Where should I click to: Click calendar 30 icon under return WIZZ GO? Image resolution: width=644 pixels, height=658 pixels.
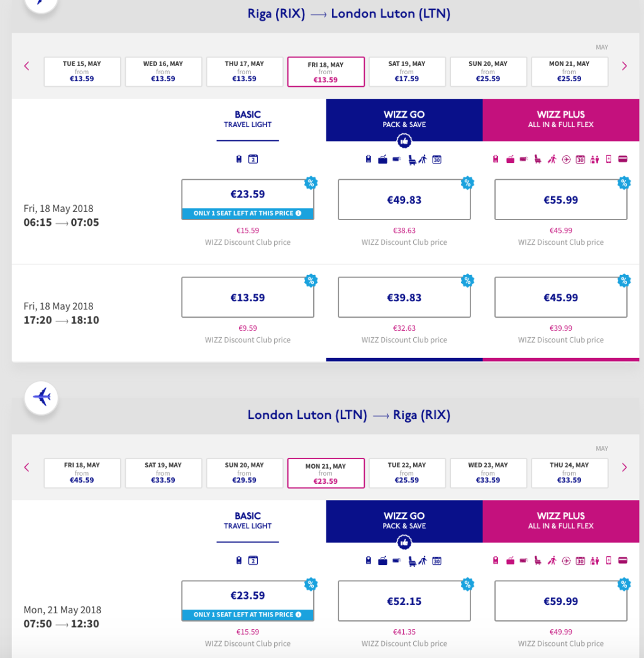436,560
